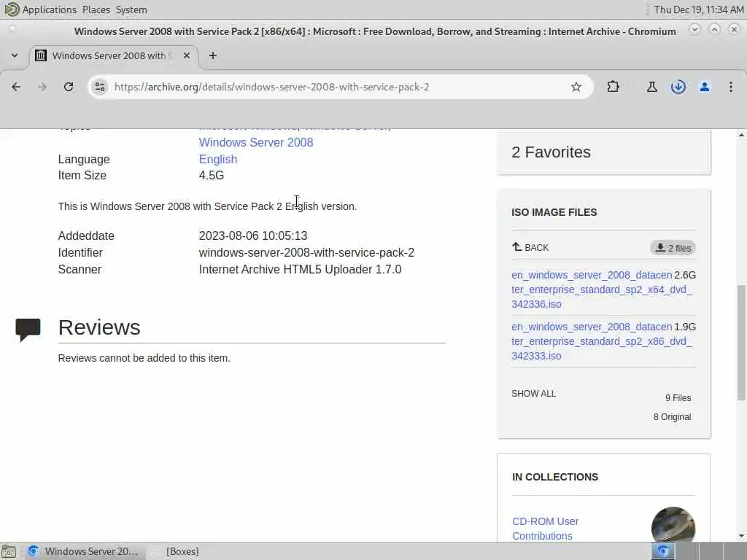Viewport: 747px width, 560px height.
Task: Open the profile avatar icon
Action: (705, 87)
